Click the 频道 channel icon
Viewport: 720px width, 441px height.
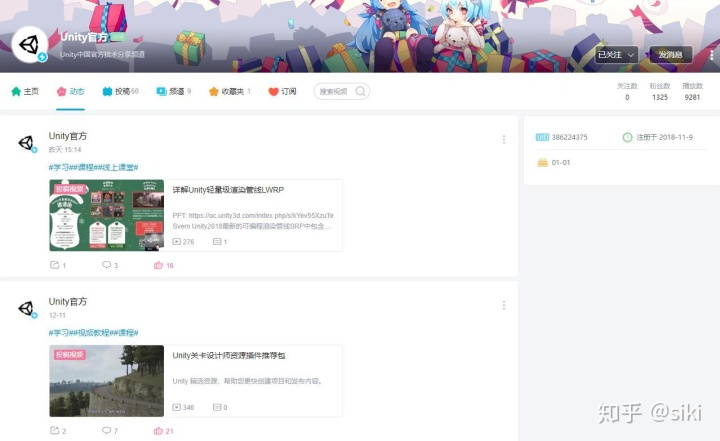[161, 91]
